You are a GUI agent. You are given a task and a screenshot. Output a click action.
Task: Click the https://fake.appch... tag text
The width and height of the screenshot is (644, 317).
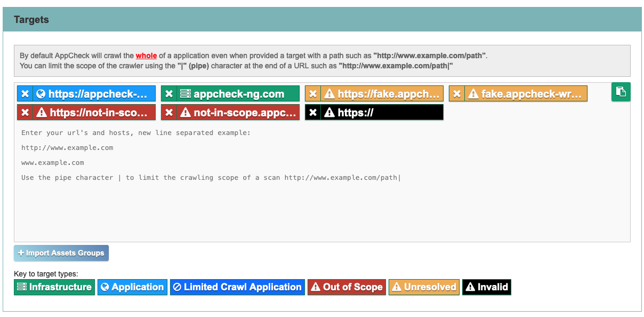389,94
